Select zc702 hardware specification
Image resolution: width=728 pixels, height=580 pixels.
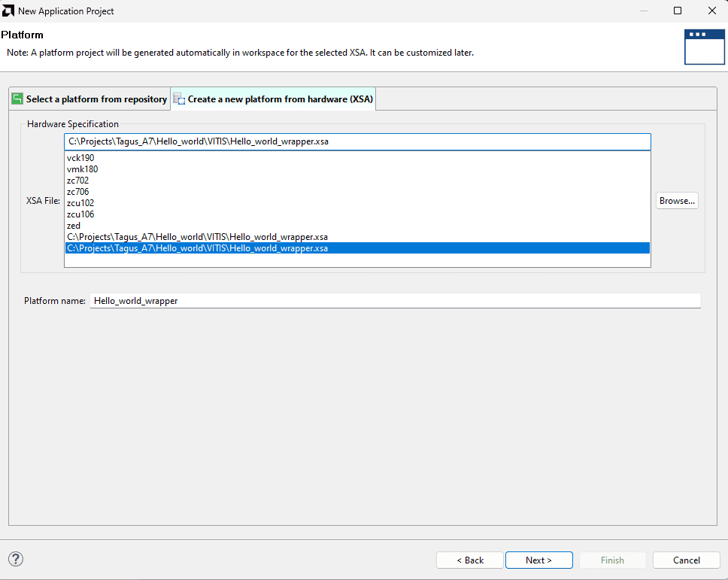pos(77,181)
